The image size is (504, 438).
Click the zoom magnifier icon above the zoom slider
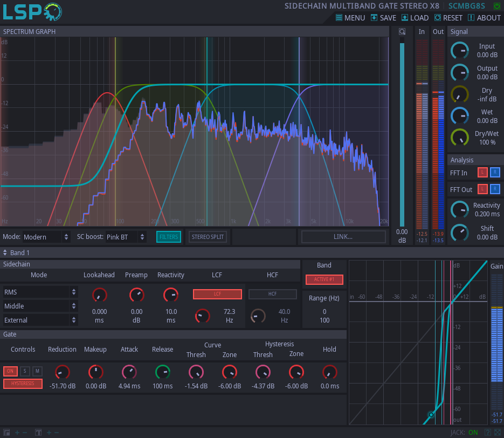coord(402,31)
